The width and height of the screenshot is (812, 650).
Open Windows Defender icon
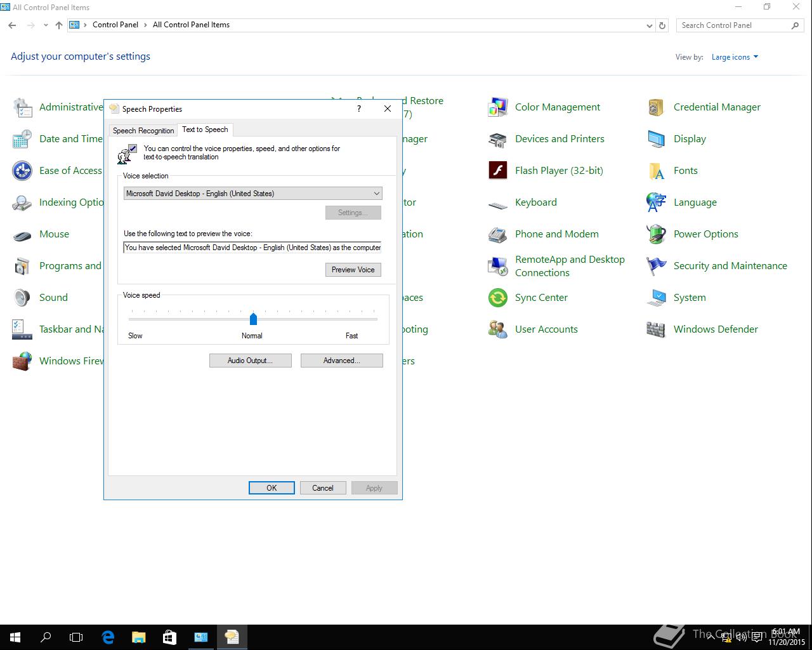[x=657, y=329]
